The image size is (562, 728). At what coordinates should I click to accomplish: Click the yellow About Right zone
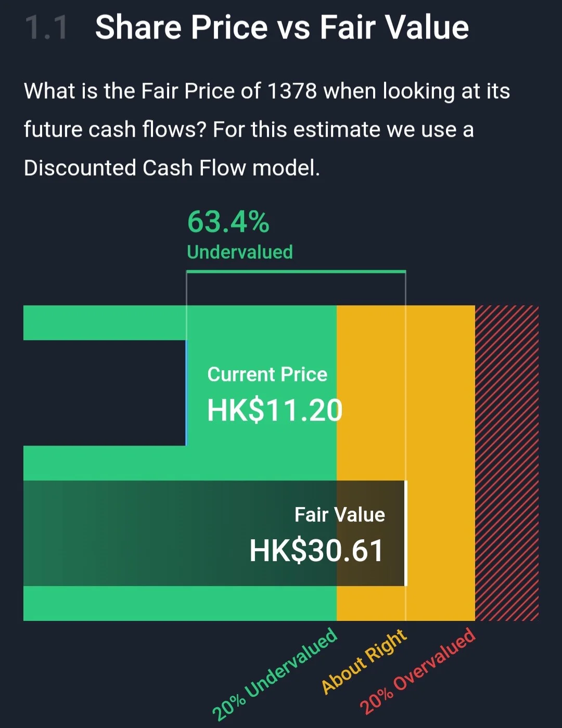(440, 463)
